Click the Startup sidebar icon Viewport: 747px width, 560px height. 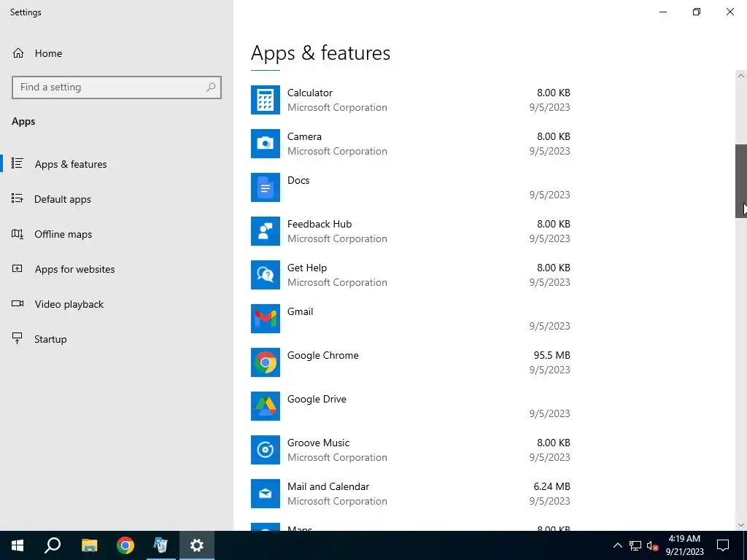(18, 338)
